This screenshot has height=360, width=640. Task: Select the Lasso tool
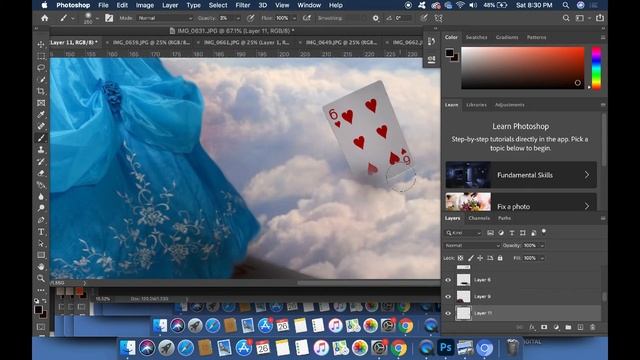coord(41,68)
